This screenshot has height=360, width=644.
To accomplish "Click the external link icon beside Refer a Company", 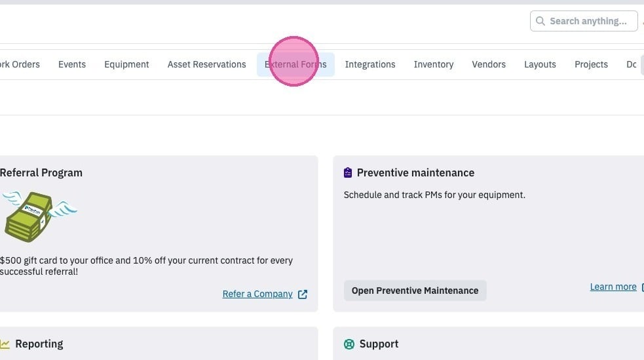I will click(303, 294).
